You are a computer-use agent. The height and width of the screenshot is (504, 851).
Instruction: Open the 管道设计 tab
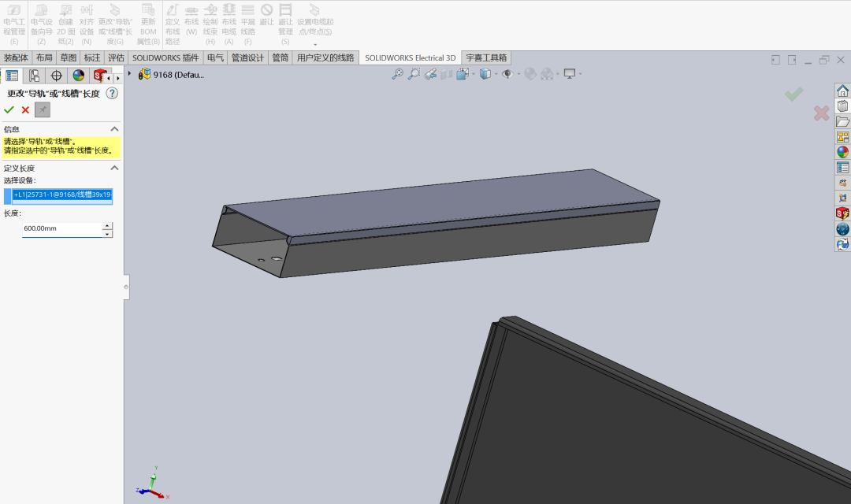tap(247, 57)
